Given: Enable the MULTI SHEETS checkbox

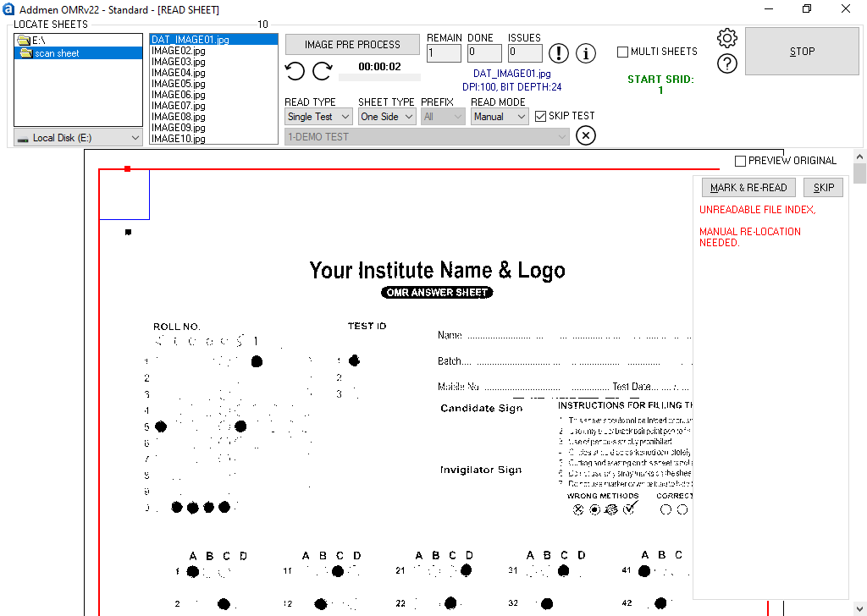Looking at the screenshot, I should 622,52.
